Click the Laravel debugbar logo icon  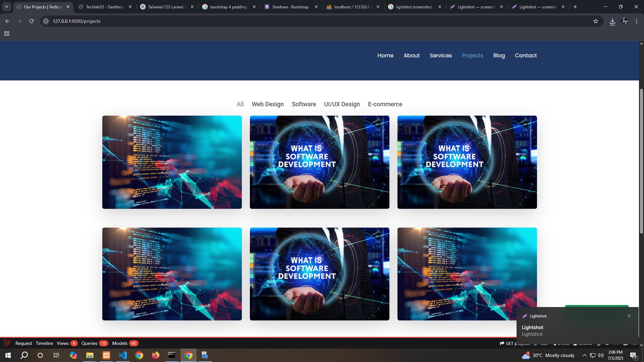click(7, 343)
